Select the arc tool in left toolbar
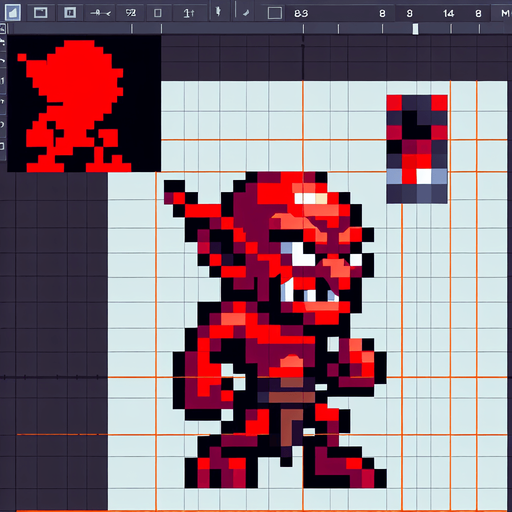 (x=2, y=125)
